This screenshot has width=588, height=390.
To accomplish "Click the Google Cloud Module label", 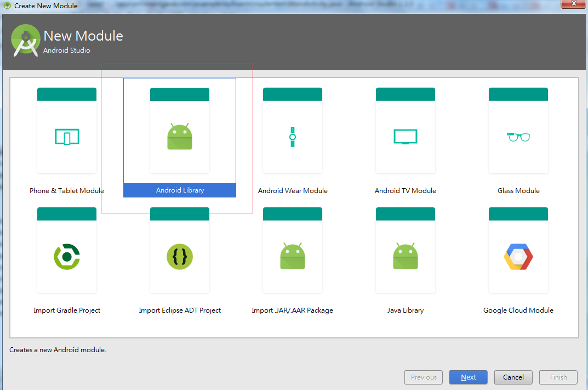I will pos(518,310).
